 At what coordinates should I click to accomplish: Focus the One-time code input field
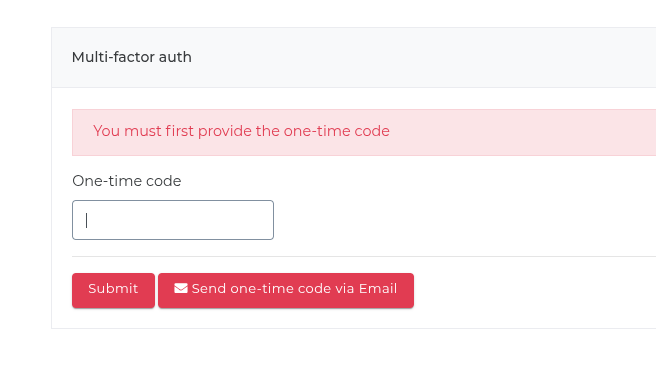[x=173, y=220]
